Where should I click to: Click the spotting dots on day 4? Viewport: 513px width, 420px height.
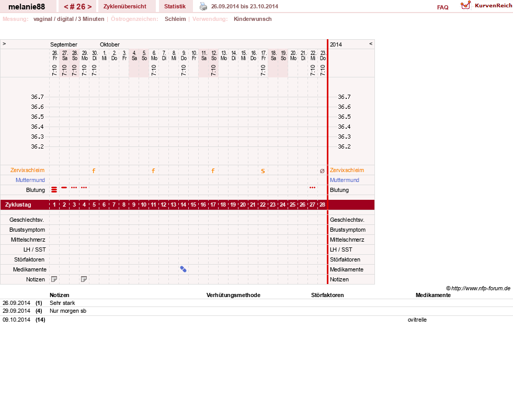[x=84, y=188]
